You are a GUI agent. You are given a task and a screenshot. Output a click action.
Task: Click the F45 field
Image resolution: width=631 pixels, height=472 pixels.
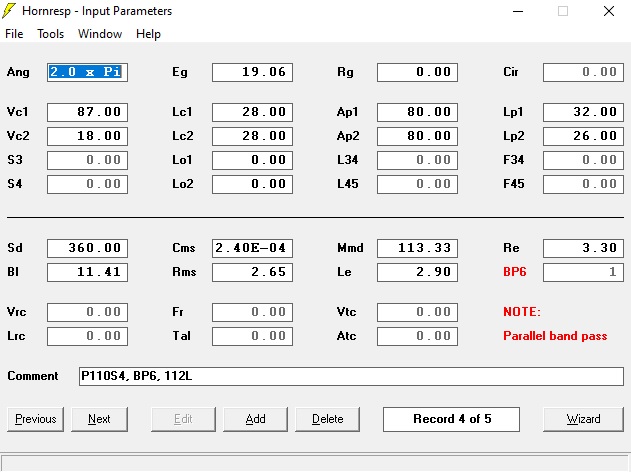click(x=584, y=184)
